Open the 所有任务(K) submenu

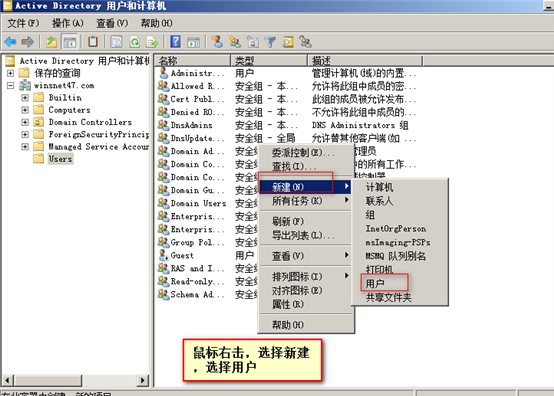point(306,201)
